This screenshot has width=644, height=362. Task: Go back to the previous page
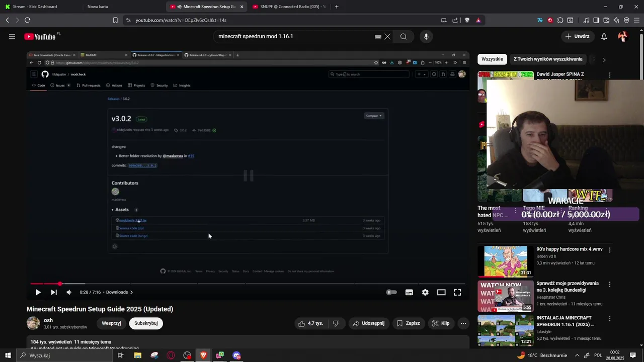coord(7,20)
